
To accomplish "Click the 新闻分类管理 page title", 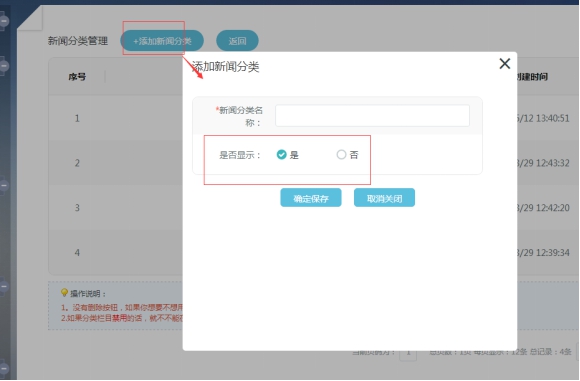I will pyautogui.click(x=78, y=41).
